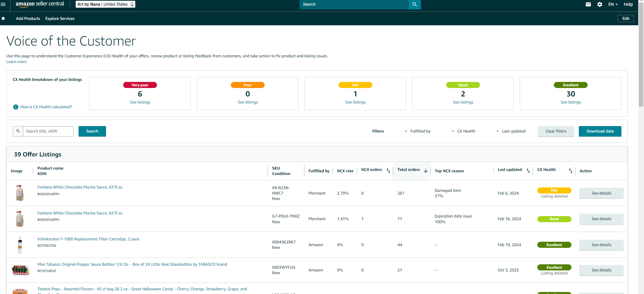Click the Search title, ASIN input field
The width and height of the screenshot is (644, 294).
click(x=48, y=131)
